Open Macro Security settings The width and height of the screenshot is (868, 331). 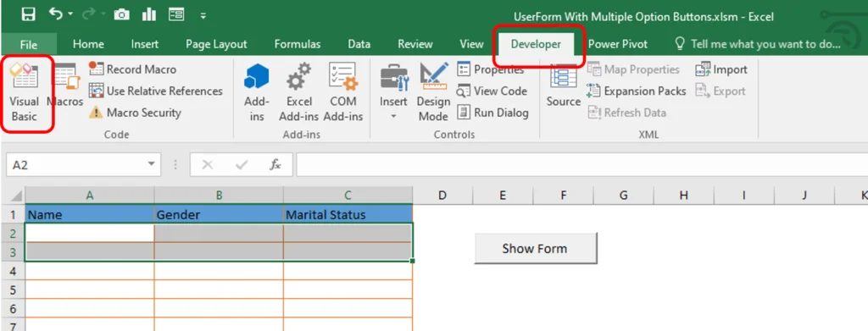point(135,113)
